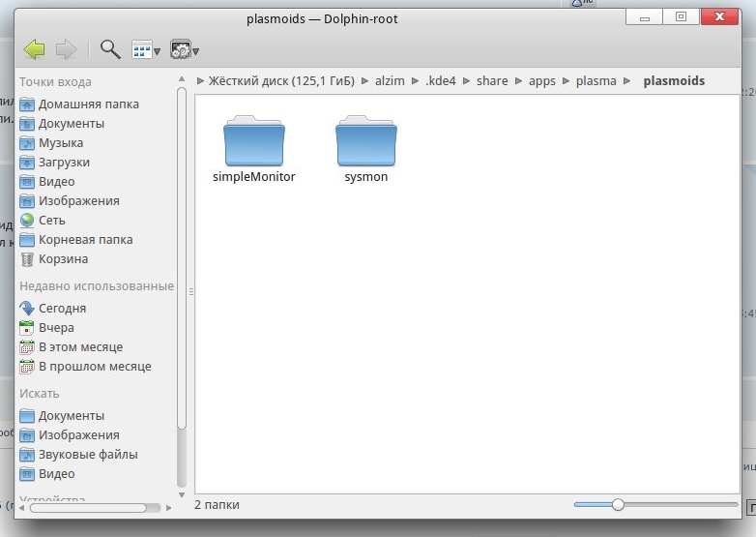
Task: Click the places panel scroll up arrow
Action: (x=182, y=78)
